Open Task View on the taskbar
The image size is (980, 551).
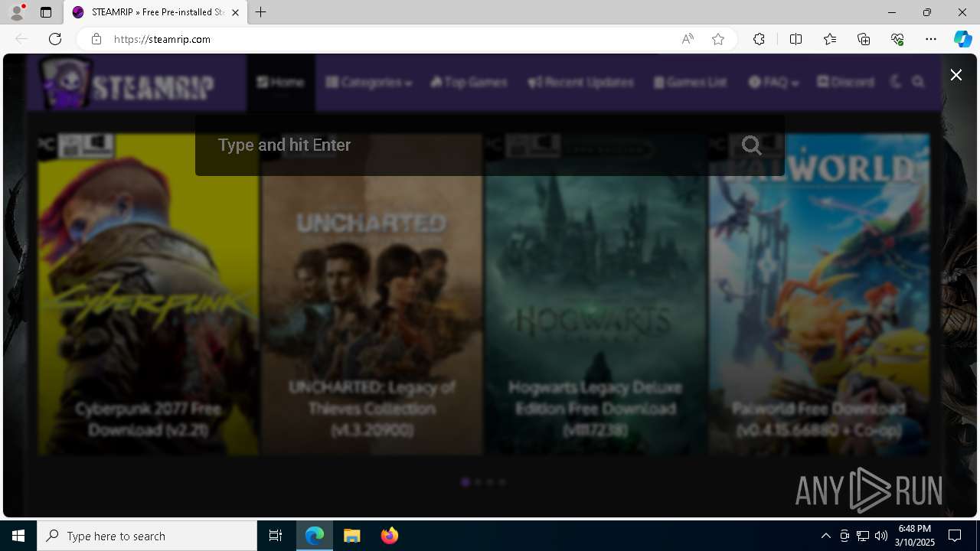(276, 536)
